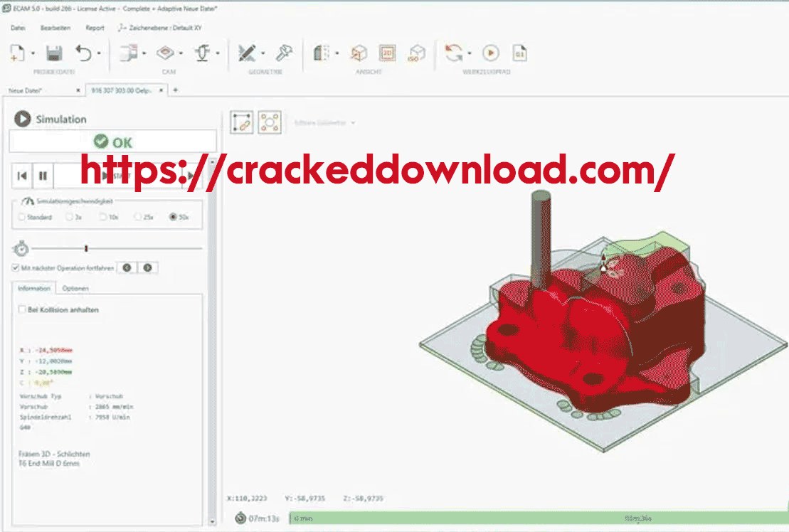789x532 pixels.
Task: Click the save project floppy disk icon
Action: coord(53,53)
